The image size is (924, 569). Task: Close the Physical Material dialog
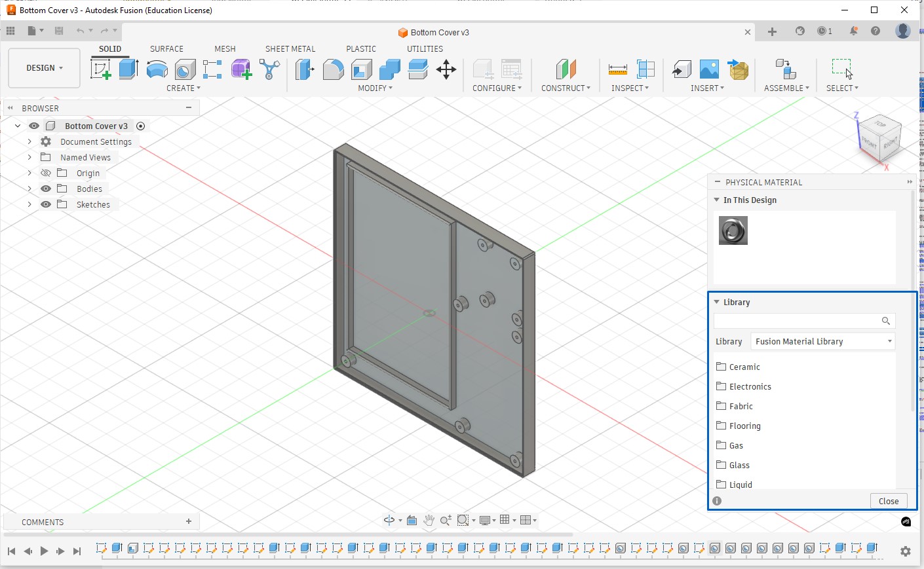click(x=888, y=501)
